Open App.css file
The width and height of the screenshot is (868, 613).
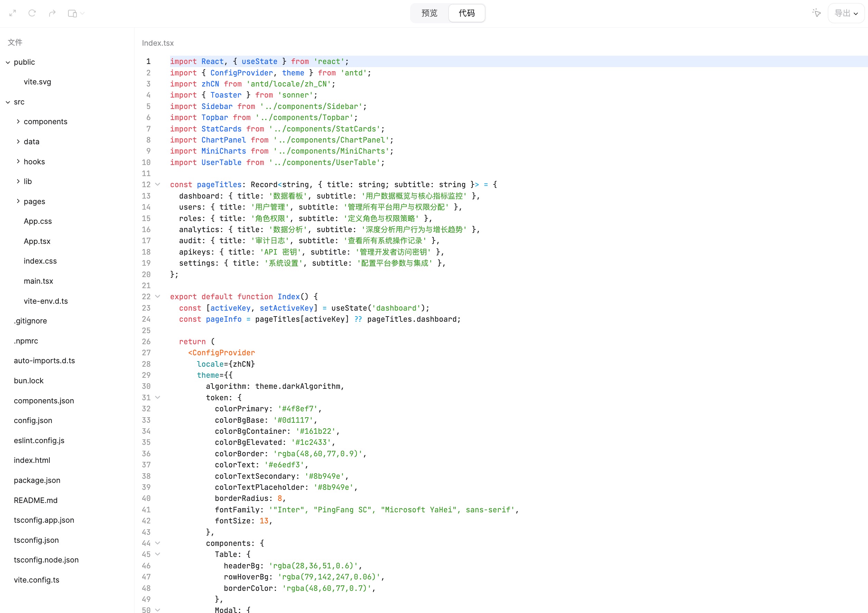coord(38,221)
